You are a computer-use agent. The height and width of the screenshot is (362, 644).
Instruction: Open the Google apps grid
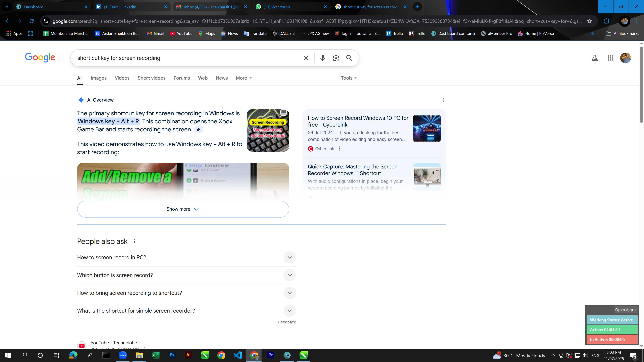click(610, 58)
